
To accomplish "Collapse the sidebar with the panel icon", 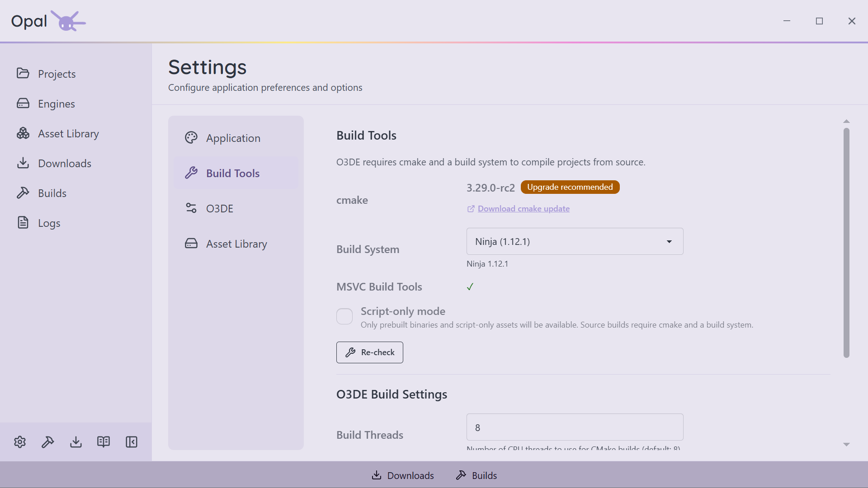I will coord(132,442).
